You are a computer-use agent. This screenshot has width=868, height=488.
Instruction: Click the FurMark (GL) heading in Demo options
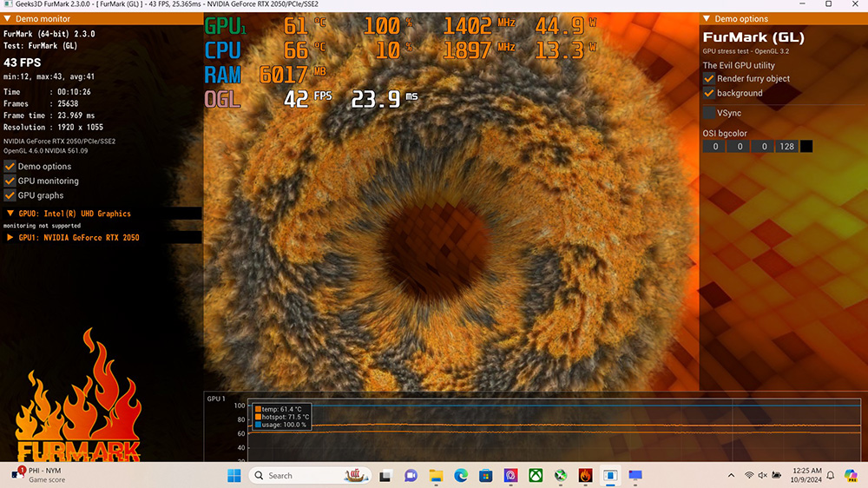point(753,37)
